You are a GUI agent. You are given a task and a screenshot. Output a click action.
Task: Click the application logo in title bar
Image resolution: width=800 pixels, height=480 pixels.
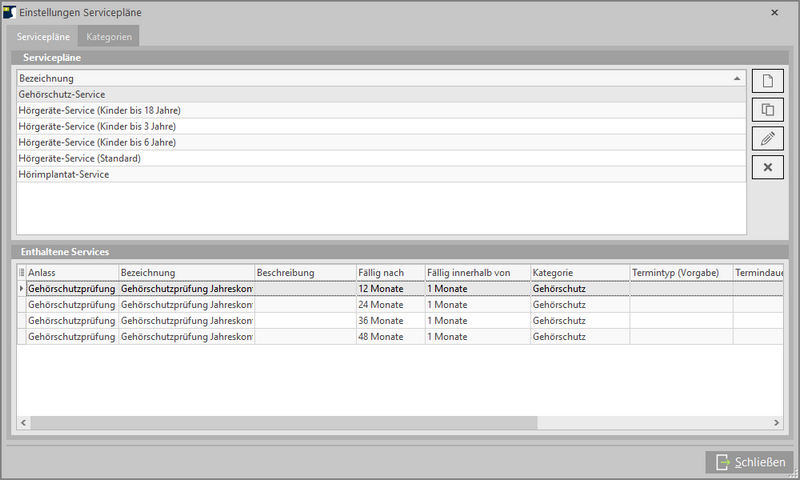[x=10, y=12]
